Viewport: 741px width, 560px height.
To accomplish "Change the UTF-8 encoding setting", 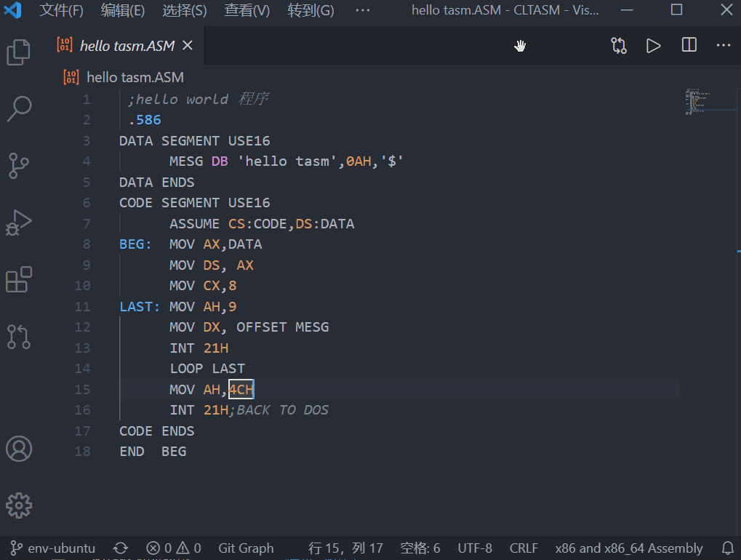I will (474, 548).
